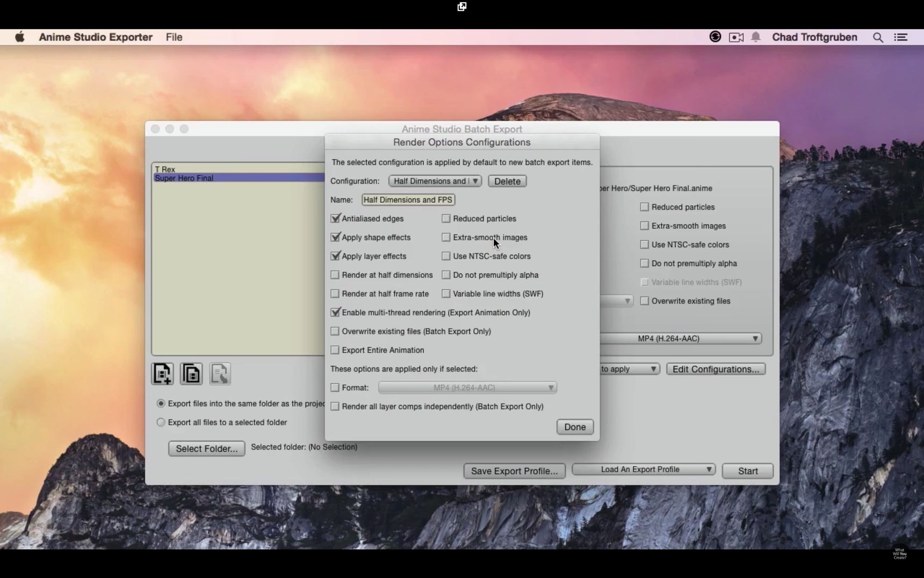Image resolution: width=924 pixels, height=578 pixels.
Task: Click the add file icon below the list
Action: coord(162,374)
